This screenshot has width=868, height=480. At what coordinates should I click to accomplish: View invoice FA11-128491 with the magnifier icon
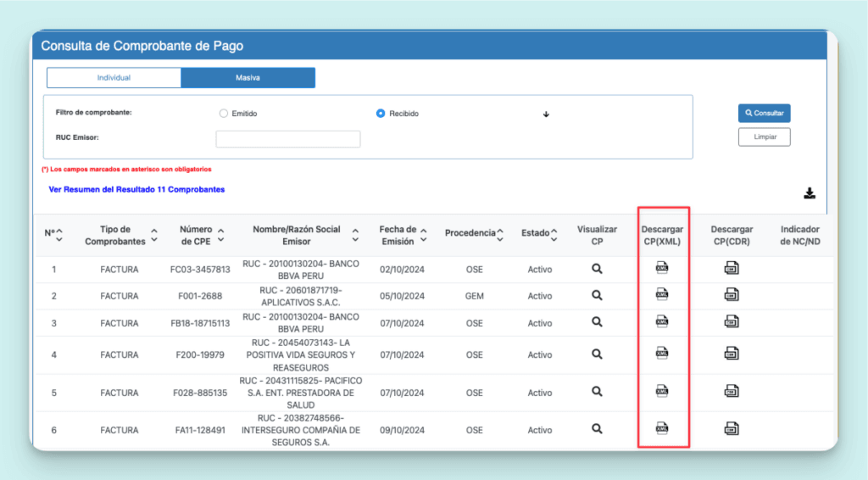click(597, 428)
